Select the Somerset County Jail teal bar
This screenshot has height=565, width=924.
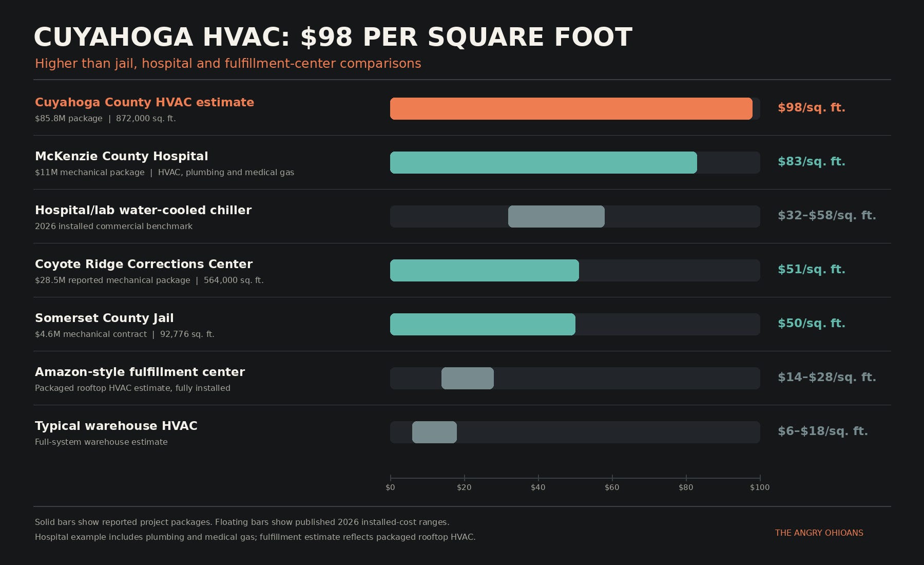click(x=483, y=325)
